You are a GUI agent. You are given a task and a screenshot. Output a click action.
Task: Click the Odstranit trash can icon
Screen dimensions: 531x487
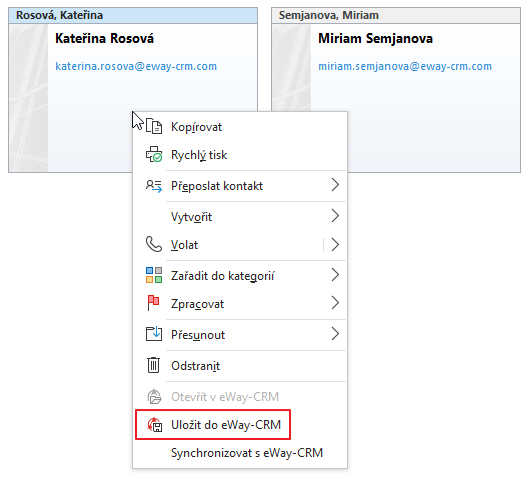pos(153,365)
